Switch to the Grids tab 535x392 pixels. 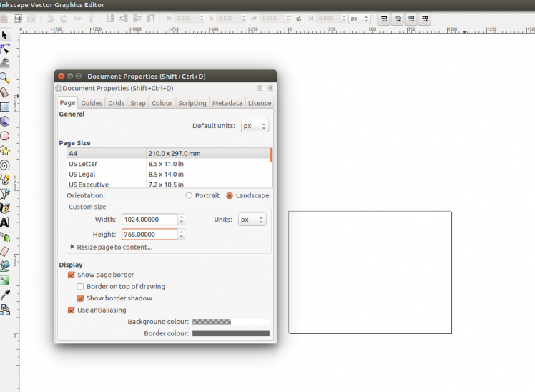[116, 103]
